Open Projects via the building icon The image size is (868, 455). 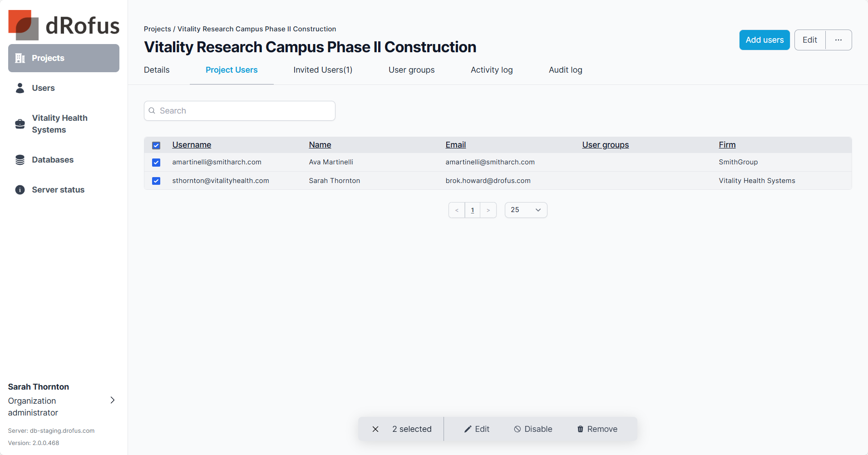tap(20, 58)
